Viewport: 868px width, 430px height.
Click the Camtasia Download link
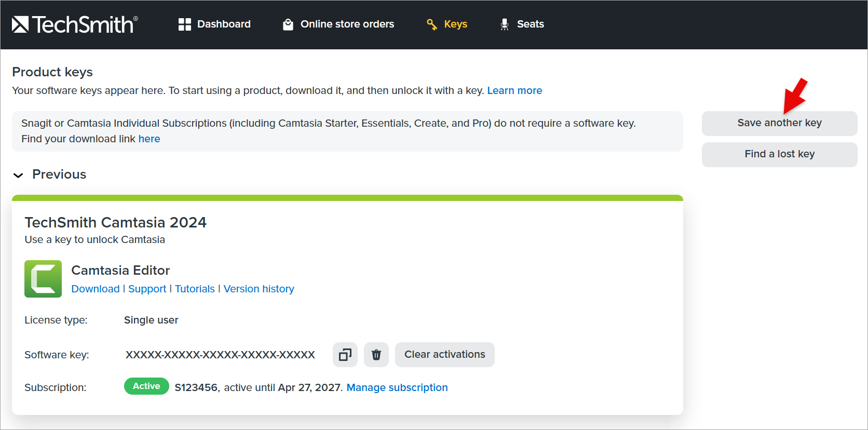click(96, 289)
